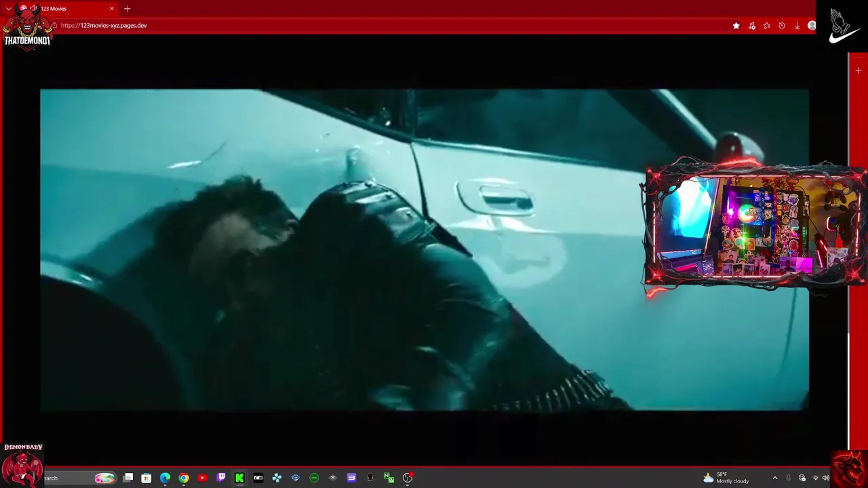Screen dimensions: 868x488
Task: Click the microphone tray icon
Action: (x=789, y=478)
